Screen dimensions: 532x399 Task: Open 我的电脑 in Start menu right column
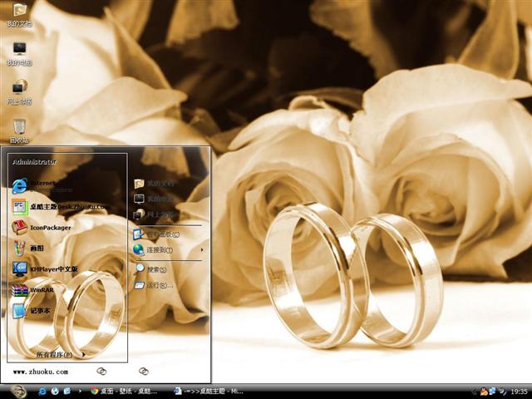pos(154,199)
